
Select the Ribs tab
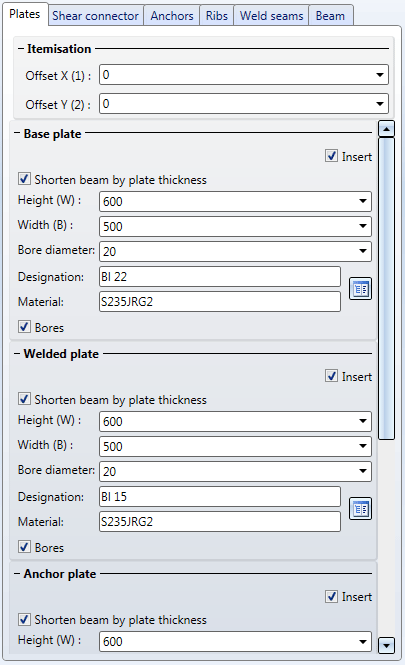click(x=217, y=16)
